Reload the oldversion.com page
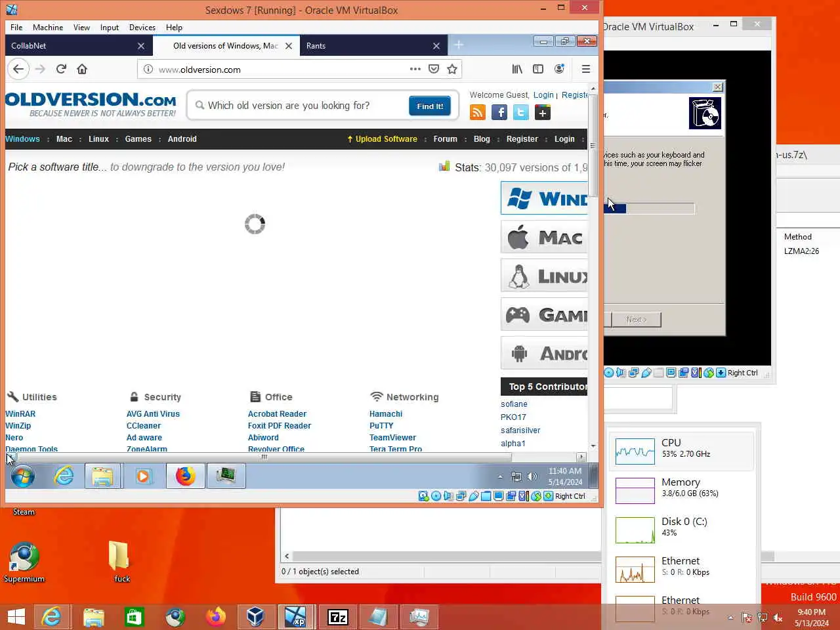The image size is (840, 630). tap(61, 69)
